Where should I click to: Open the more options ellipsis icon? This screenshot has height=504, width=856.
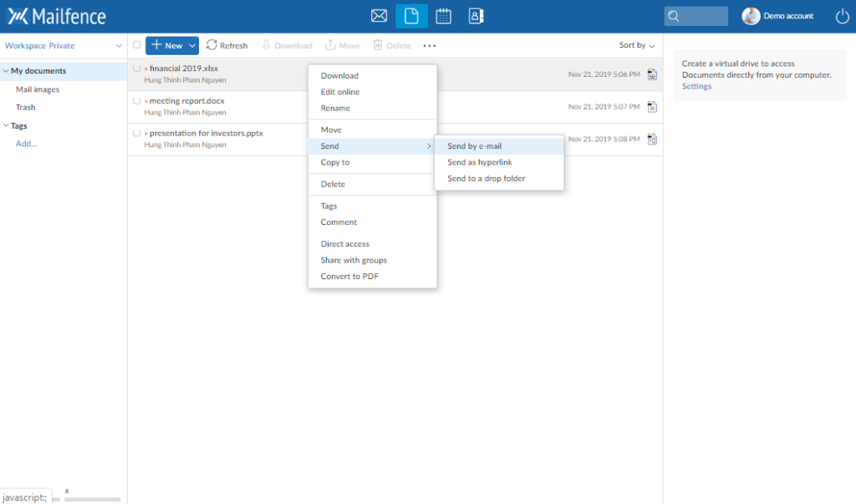[x=429, y=46]
